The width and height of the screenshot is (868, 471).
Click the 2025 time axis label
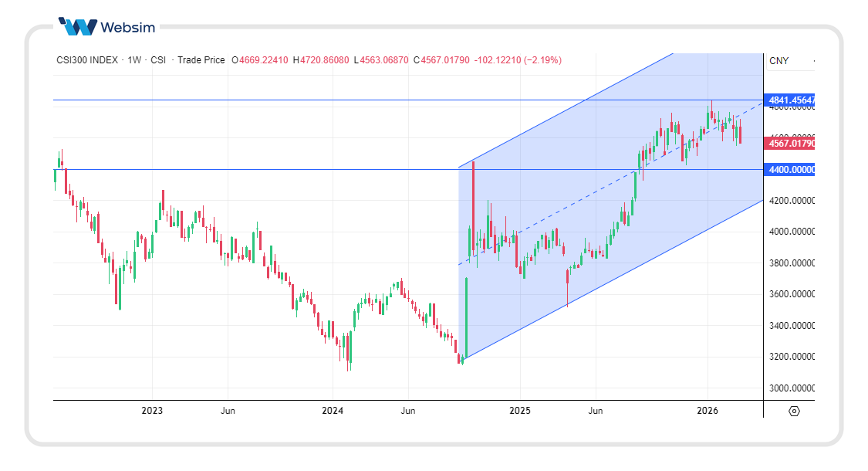[x=520, y=411]
